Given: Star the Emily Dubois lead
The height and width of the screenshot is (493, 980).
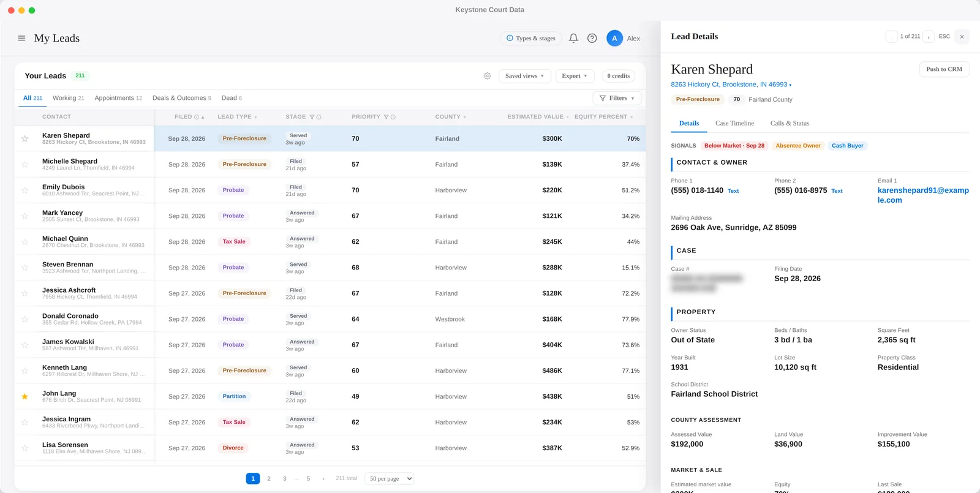Looking at the screenshot, I should [x=25, y=190].
